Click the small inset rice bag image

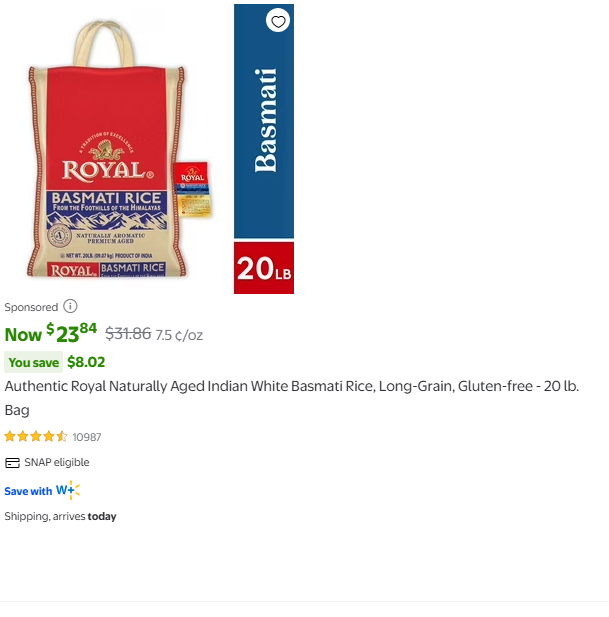click(194, 189)
